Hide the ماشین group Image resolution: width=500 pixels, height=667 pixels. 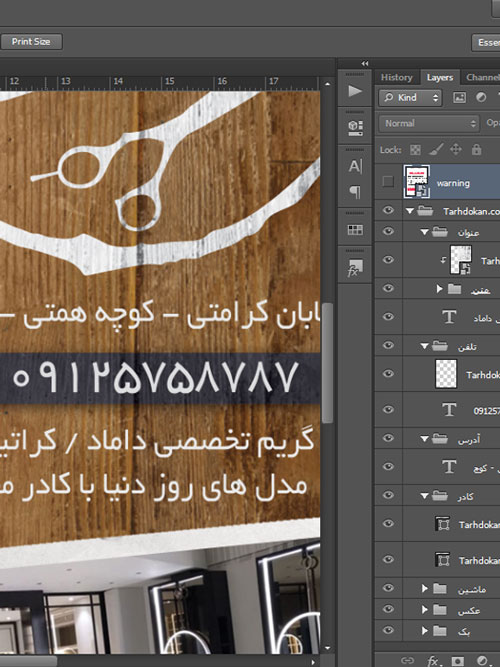pos(388,588)
